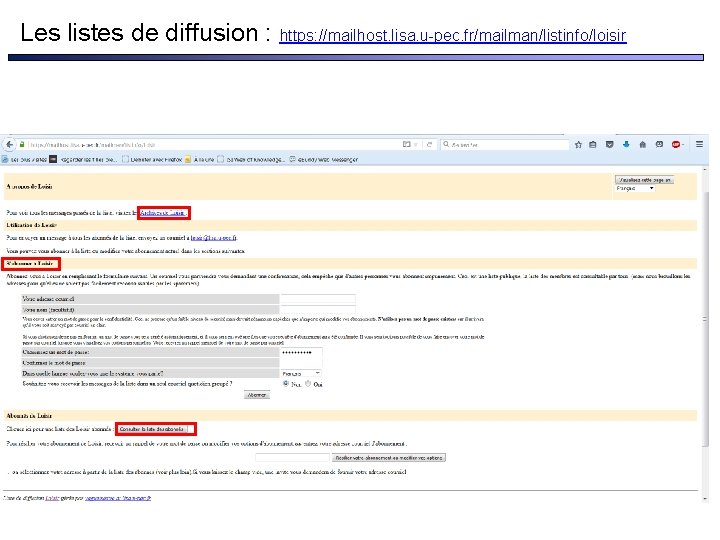Click the Reader view icon in the address bar
The image size is (720, 540).
tap(406, 144)
